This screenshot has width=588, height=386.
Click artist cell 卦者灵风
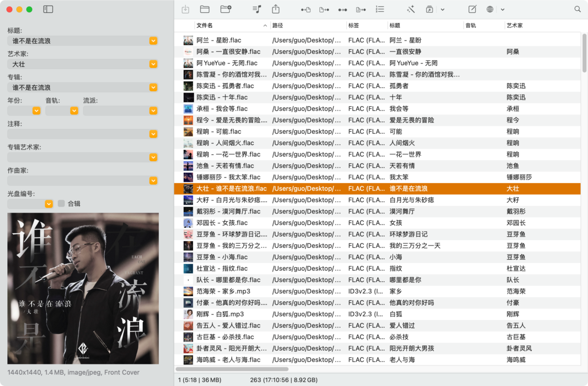[519, 348]
